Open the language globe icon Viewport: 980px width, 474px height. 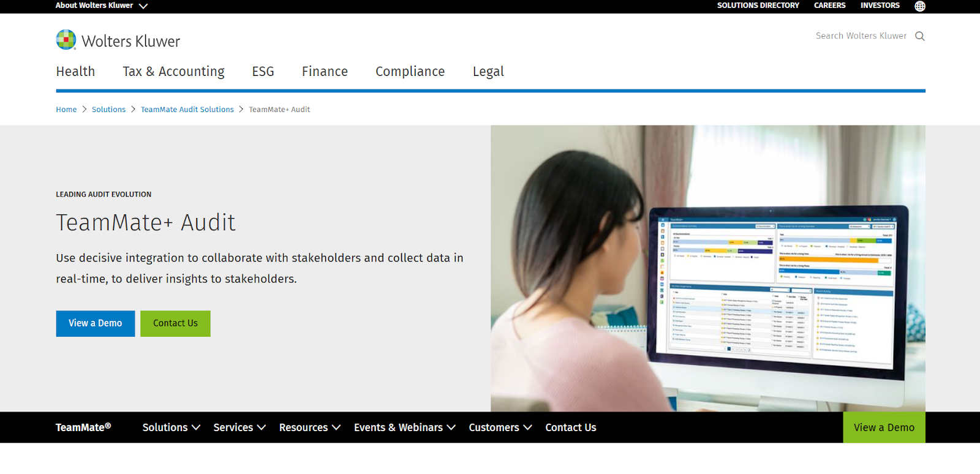pos(919,6)
